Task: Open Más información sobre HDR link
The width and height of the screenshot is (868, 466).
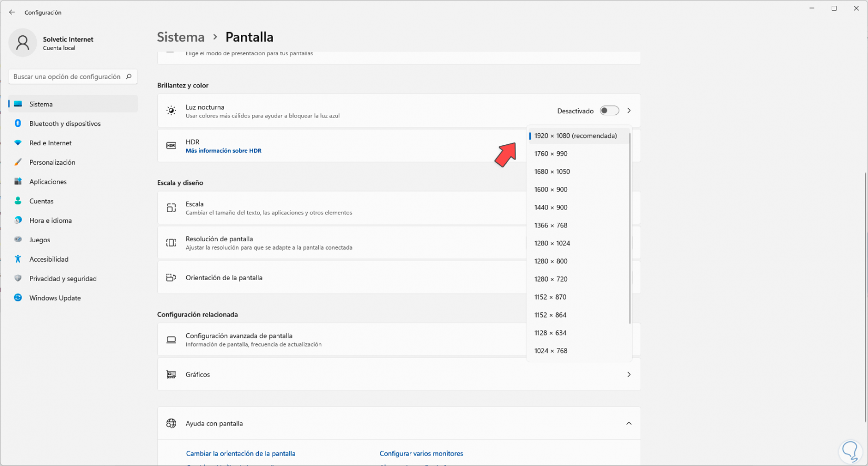Action: (x=224, y=151)
